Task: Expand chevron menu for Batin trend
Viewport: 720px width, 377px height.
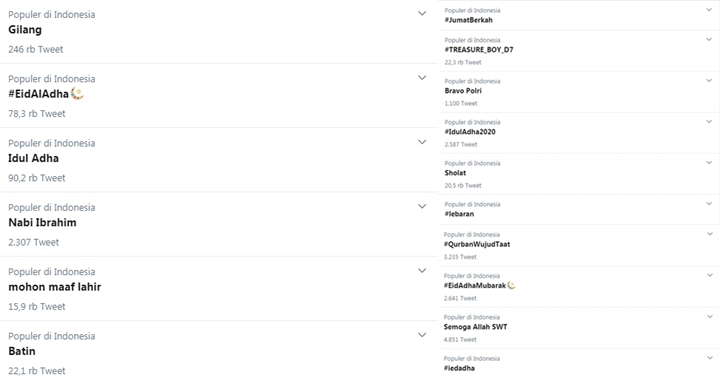Action: [x=422, y=335]
